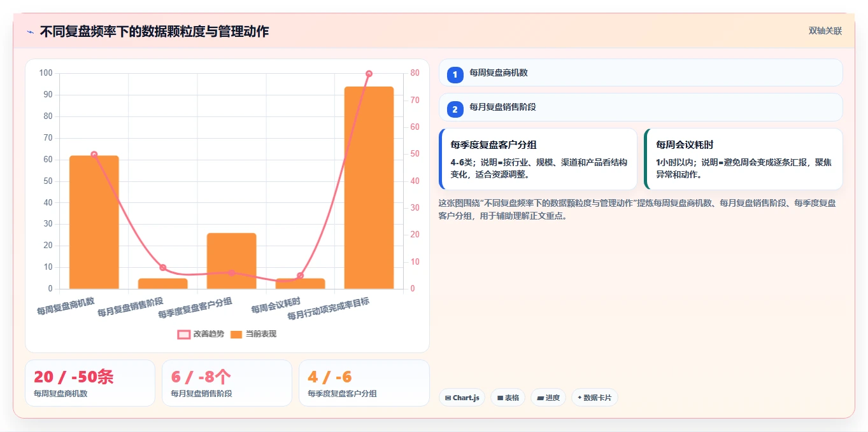Click the line point above 每周复盘商机数 bar
The width and height of the screenshot is (868, 432).
tap(94, 155)
